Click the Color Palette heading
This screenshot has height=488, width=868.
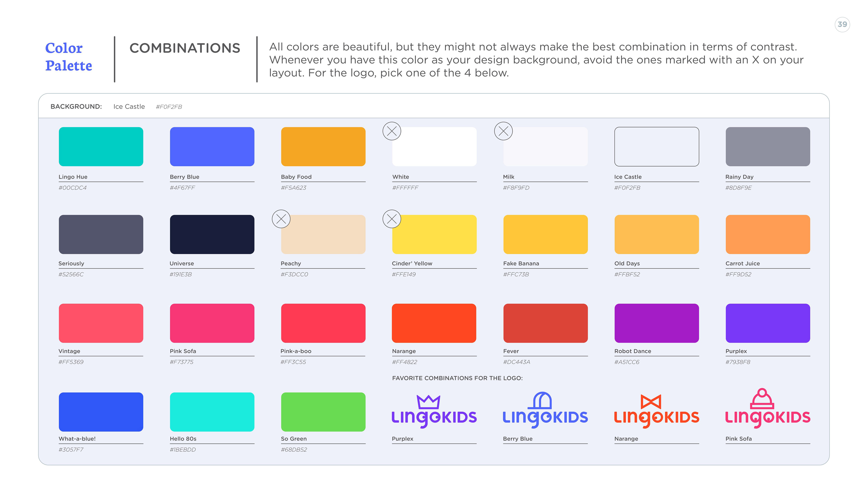(x=68, y=56)
